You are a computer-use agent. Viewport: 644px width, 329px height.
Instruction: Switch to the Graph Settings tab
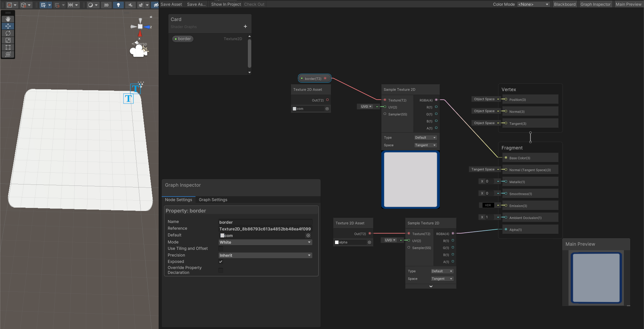click(213, 200)
